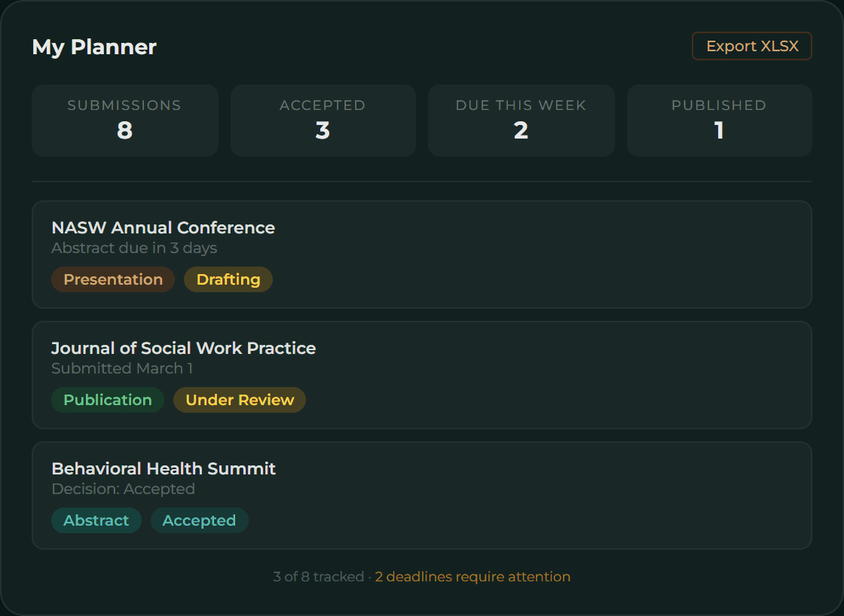
Task: Click the Accepted status pill
Action: (x=199, y=520)
